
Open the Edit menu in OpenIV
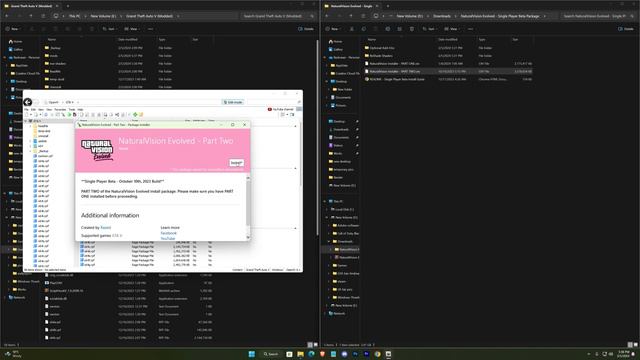tap(33, 109)
